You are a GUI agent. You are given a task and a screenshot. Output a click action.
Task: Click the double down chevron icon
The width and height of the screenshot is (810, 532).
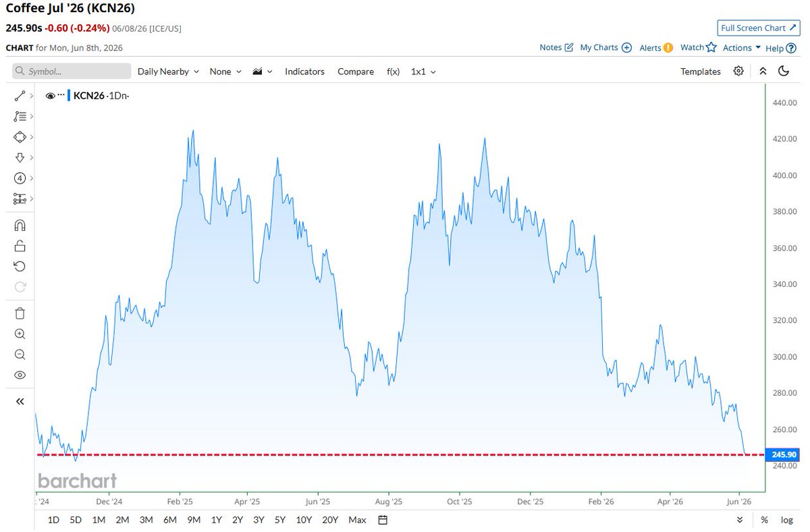[x=740, y=520]
